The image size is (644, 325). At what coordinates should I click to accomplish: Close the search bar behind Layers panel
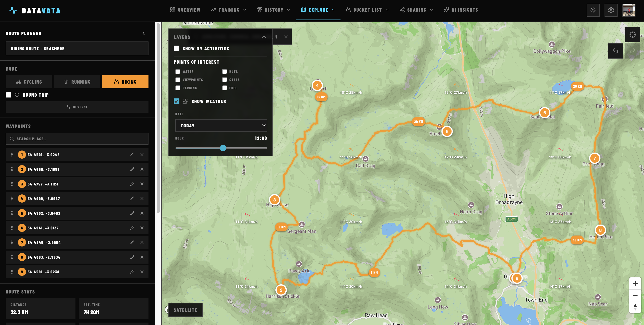pos(286,37)
